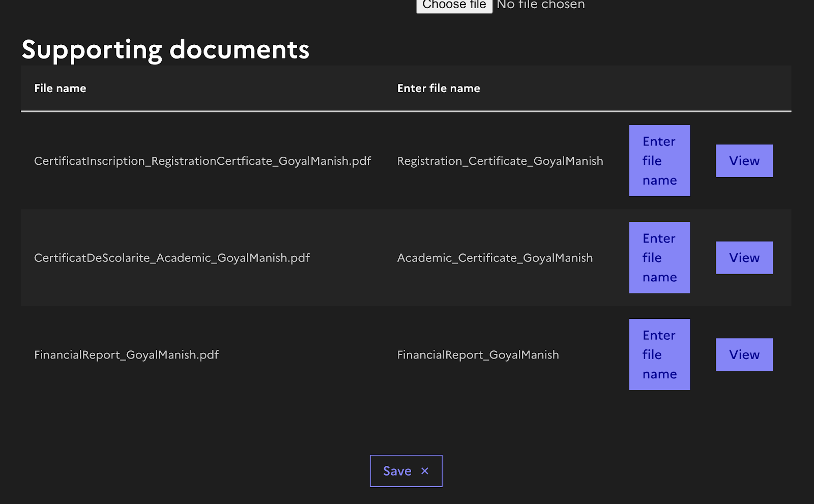Select the FinancialReport_GoyalManish.pdf file name

tap(126, 354)
